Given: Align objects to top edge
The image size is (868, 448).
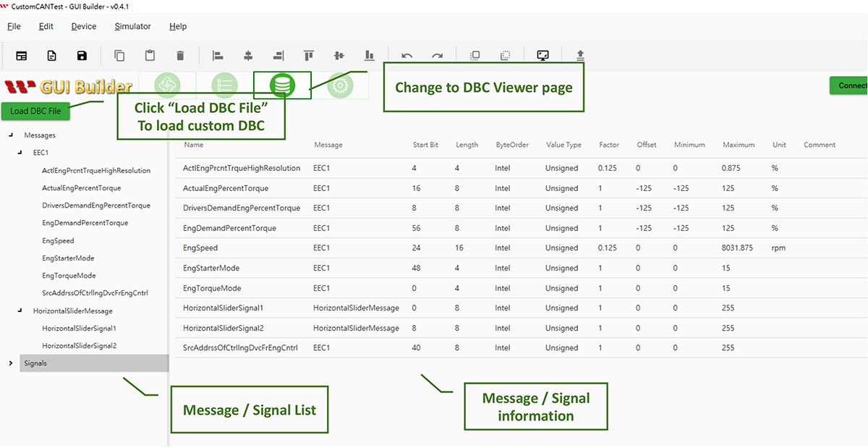Looking at the screenshot, I should pyautogui.click(x=309, y=56).
